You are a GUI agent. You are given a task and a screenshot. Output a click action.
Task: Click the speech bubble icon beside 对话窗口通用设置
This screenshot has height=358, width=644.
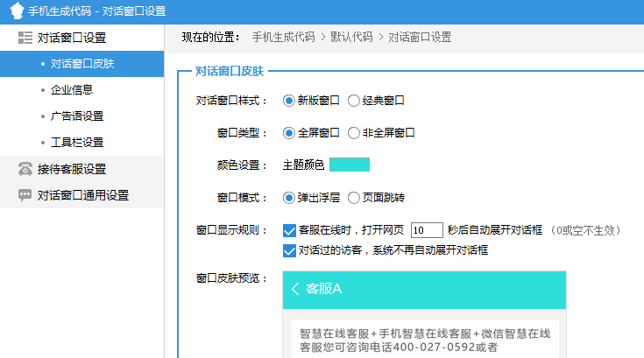pos(25,195)
